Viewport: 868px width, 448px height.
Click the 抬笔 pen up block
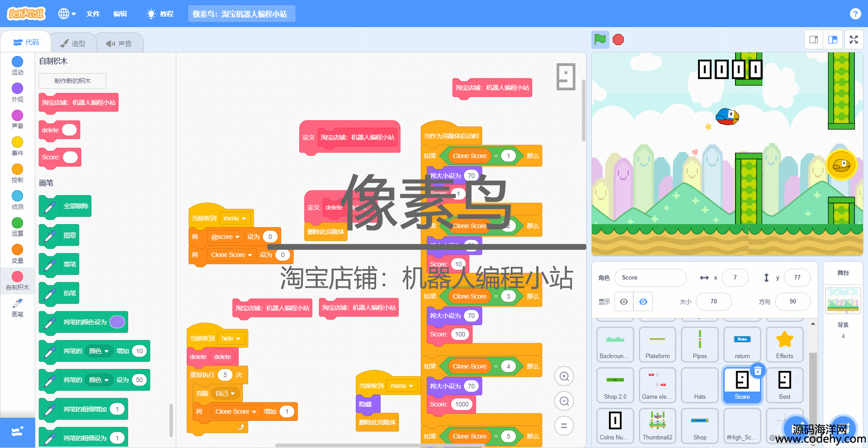59,293
